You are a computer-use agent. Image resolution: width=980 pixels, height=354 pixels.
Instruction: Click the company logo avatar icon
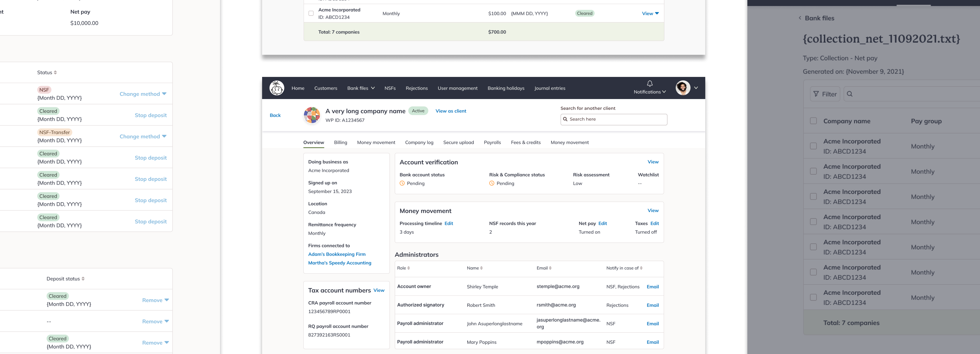(x=311, y=115)
